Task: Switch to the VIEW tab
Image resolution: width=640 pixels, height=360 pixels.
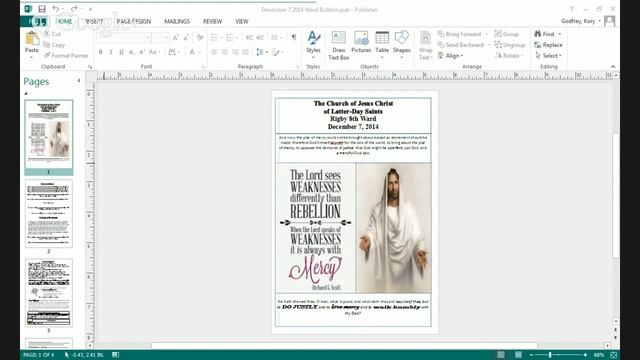Action: (242, 21)
